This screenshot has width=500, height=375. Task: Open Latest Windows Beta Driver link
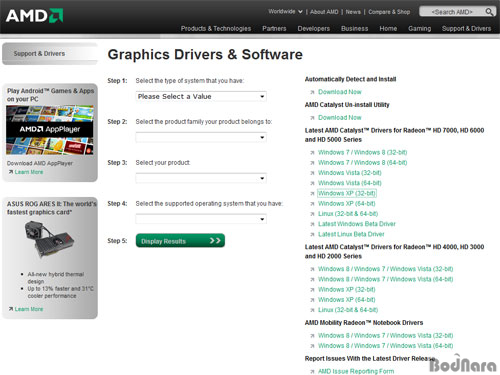pyautogui.click(x=357, y=224)
